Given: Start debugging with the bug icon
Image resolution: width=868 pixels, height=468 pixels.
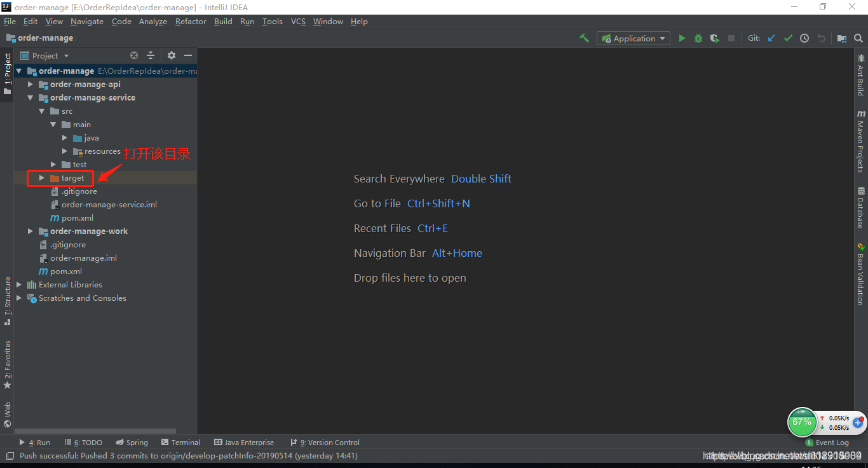Looking at the screenshot, I should coord(698,38).
